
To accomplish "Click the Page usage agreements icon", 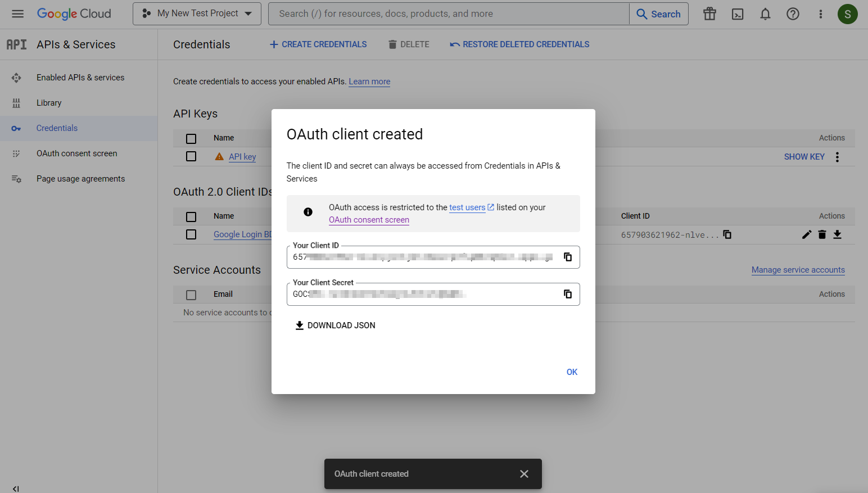I will tap(16, 179).
